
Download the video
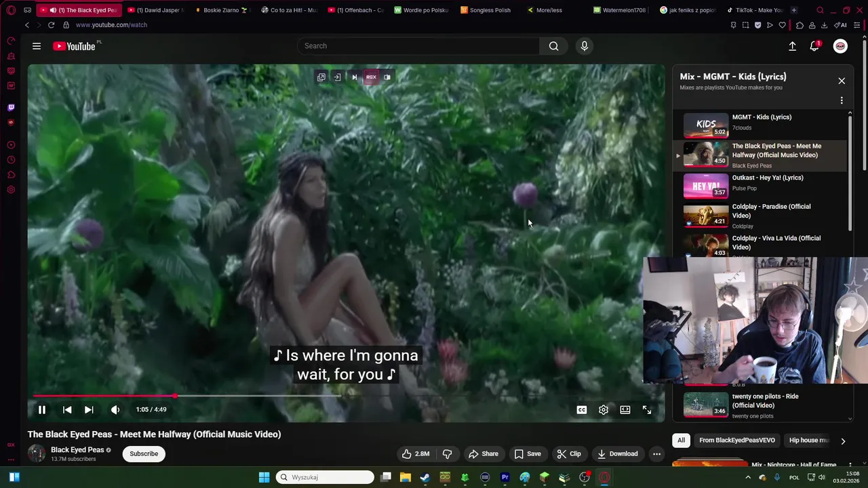point(618,454)
